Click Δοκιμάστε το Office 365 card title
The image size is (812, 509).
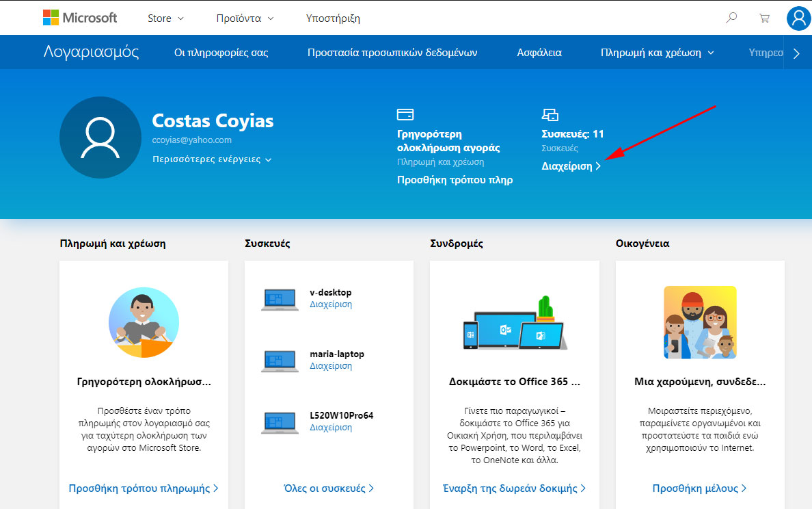click(515, 382)
